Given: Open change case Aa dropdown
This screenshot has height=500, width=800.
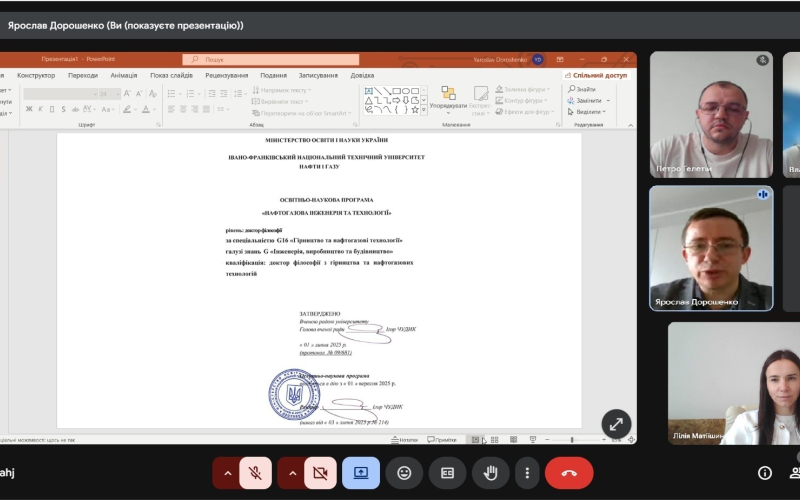Looking at the screenshot, I should click(107, 109).
